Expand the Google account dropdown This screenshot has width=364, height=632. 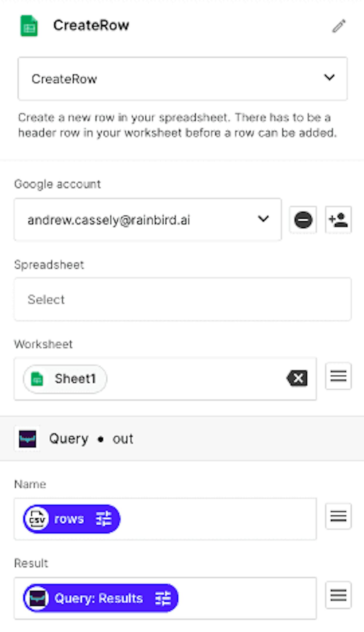pos(148,219)
